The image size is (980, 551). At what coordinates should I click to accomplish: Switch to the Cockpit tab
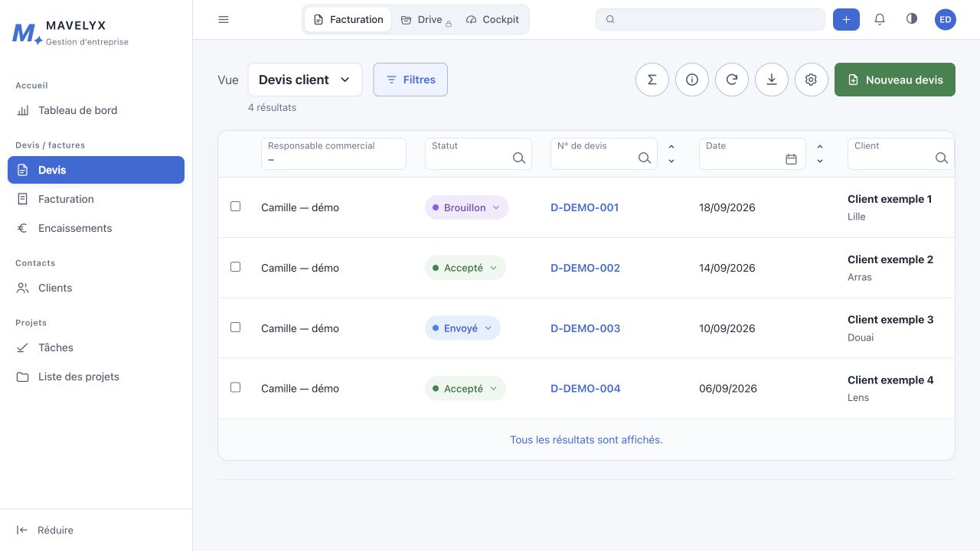tap(492, 20)
